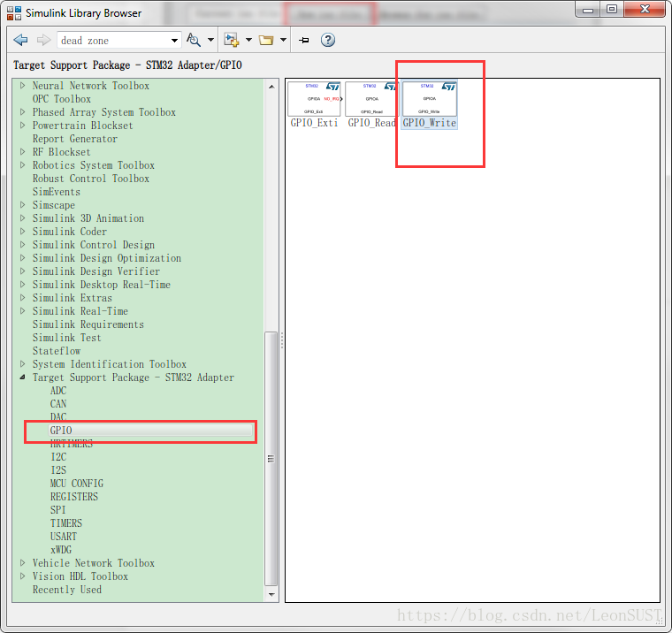Expand the Simscape node
Image resolution: width=672 pixels, height=633 pixels.
(x=23, y=205)
